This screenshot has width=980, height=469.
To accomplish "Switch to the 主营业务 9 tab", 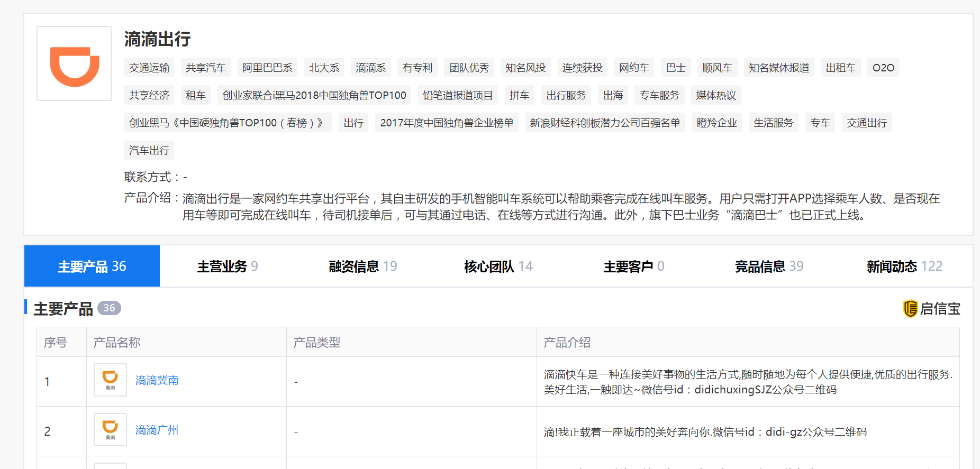I will [x=228, y=266].
